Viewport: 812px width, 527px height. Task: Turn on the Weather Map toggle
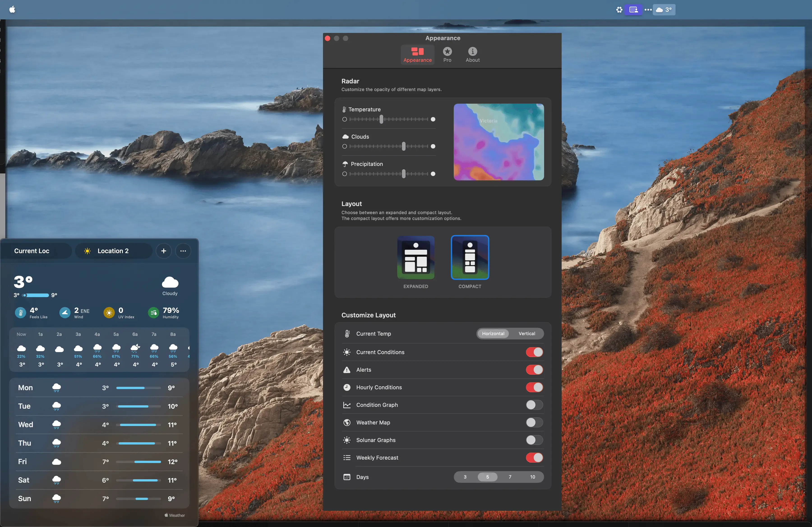534,423
